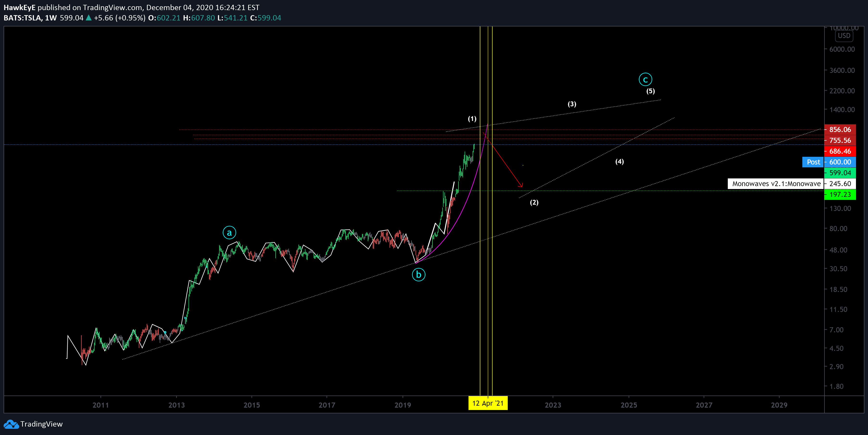This screenshot has width=868, height=435.
Task: Click the 130.00 price axis tick
Action: point(840,208)
